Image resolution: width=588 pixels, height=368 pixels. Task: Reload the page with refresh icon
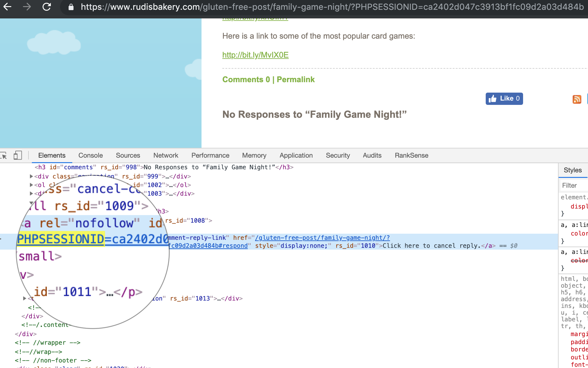coord(47,7)
